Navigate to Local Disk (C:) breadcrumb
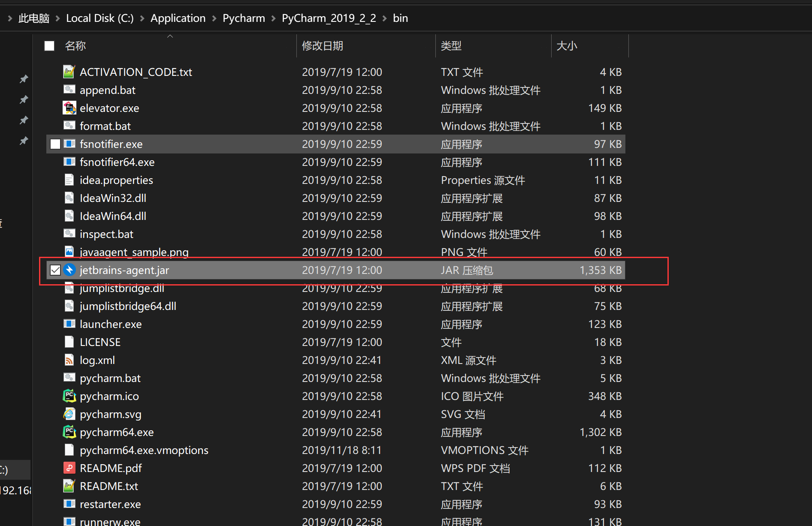The height and width of the screenshot is (526, 812). (x=100, y=18)
